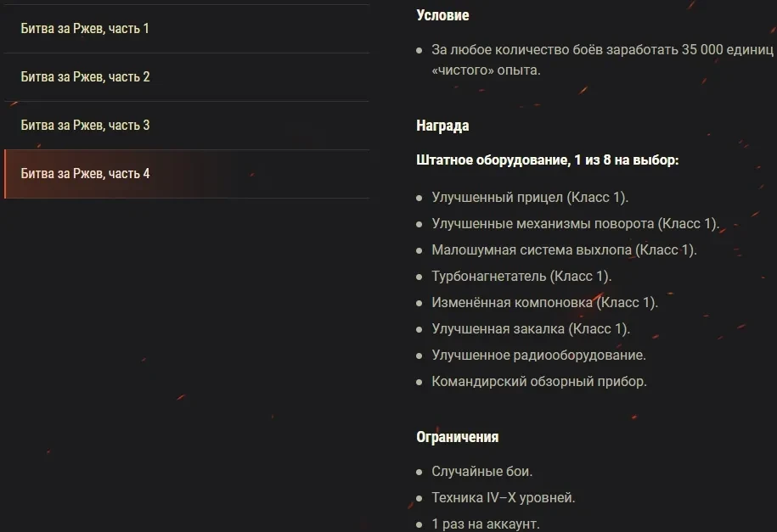Screen dimensions: 777x532
Task: Switch to «Битва за Ржев, часть 2» tab
Action: (85, 77)
